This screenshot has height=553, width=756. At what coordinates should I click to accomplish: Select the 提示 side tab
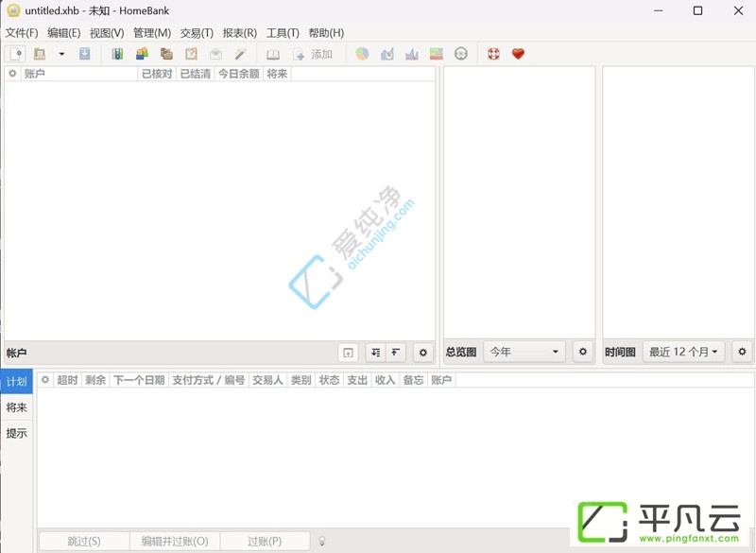(x=16, y=433)
